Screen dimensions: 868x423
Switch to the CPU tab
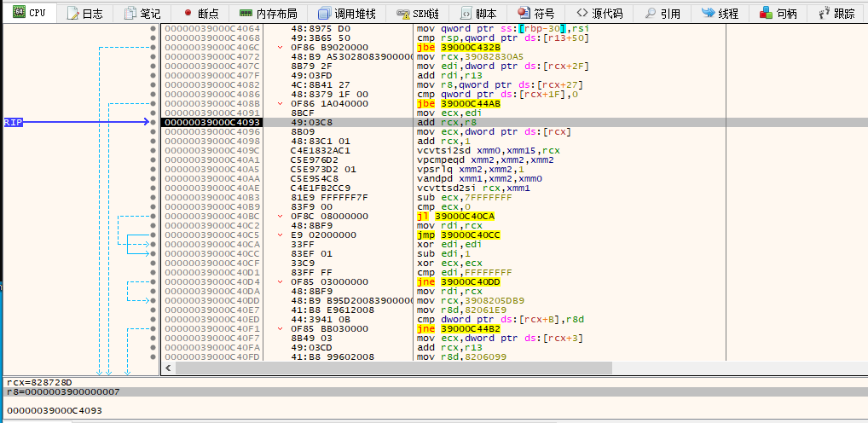(x=29, y=14)
